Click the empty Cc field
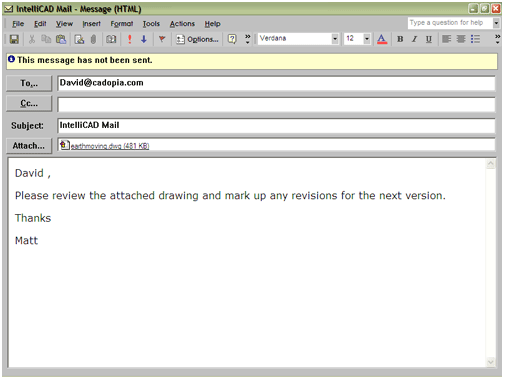Screen dimensions: 505x379 pos(276,104)
